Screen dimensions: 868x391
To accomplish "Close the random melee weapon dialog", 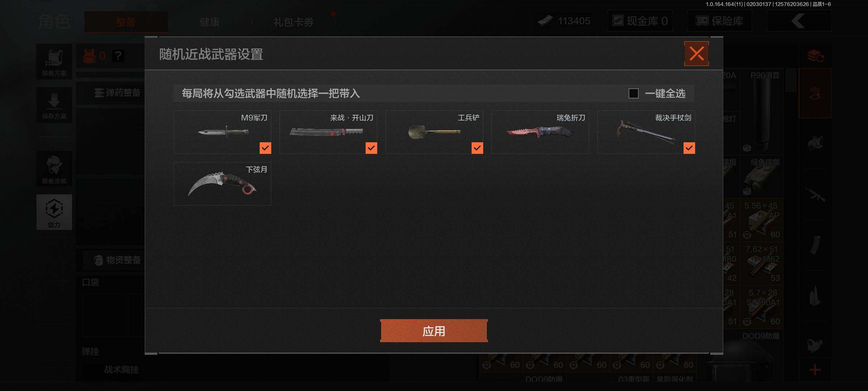I will tap(696, 54).
